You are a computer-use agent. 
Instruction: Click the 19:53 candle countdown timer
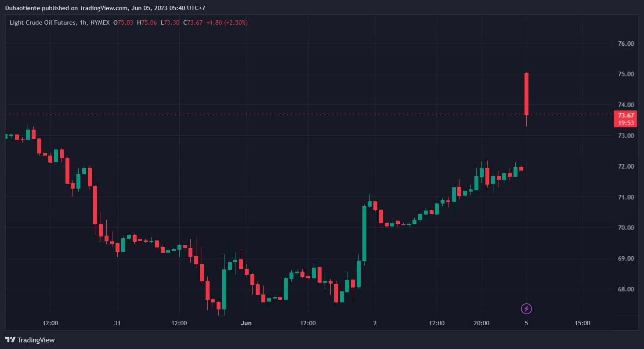[x=625, y=123]
